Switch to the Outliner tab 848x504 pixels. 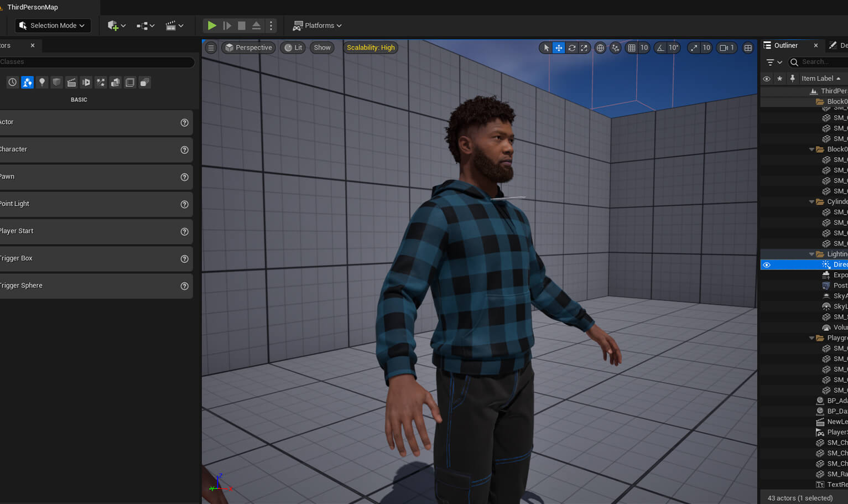coord(785,45)
